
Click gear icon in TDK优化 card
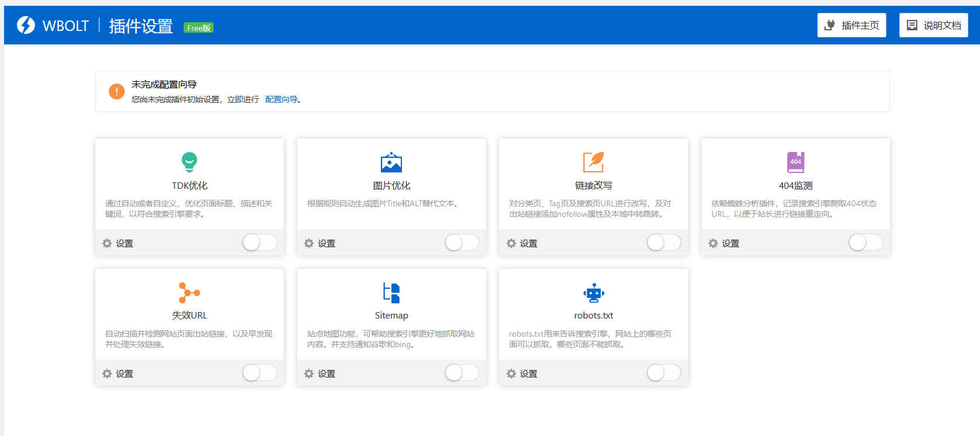pyautogui.click(x=107, y=243)
